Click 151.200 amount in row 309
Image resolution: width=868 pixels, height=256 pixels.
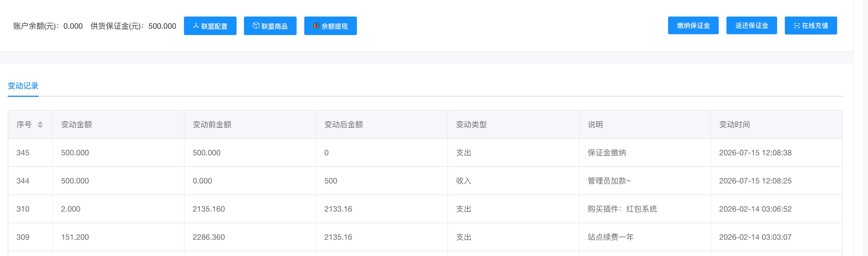pos(75,237)
